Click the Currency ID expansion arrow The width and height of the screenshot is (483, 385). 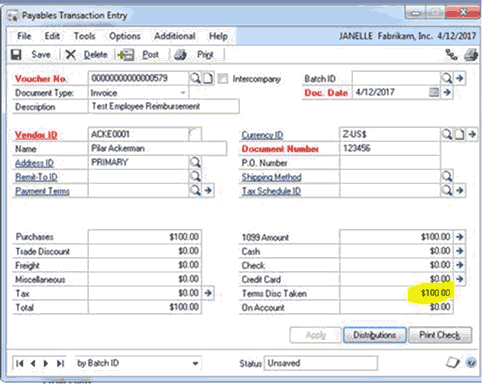tap(472, 134)
